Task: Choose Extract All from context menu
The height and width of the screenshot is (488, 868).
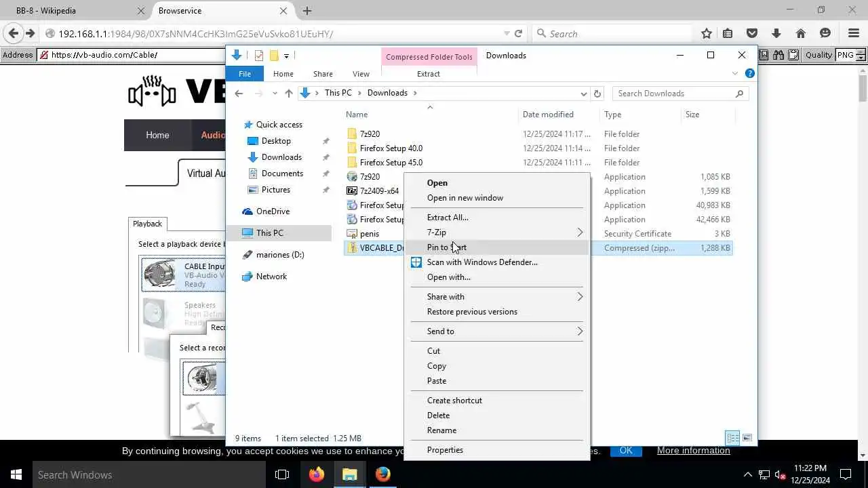Action: pyautogui.click(x=498, y=218)
